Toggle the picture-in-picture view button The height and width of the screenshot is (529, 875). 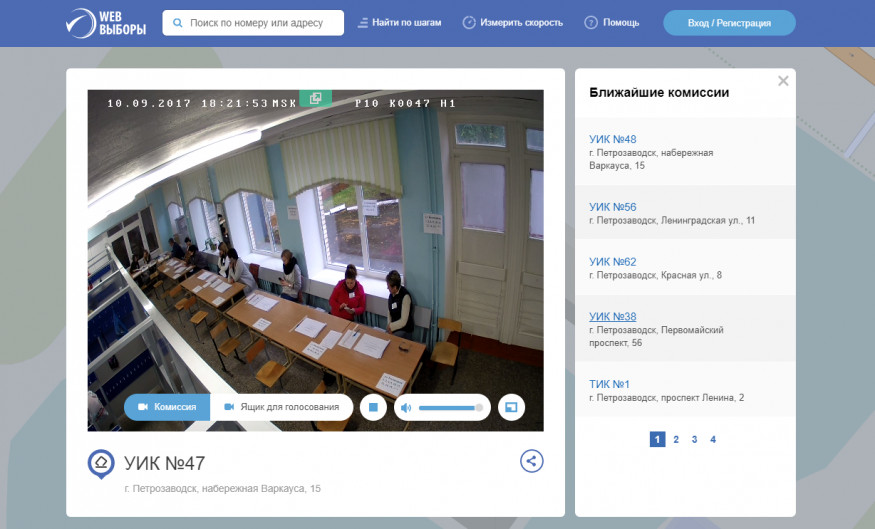point(511,408)
